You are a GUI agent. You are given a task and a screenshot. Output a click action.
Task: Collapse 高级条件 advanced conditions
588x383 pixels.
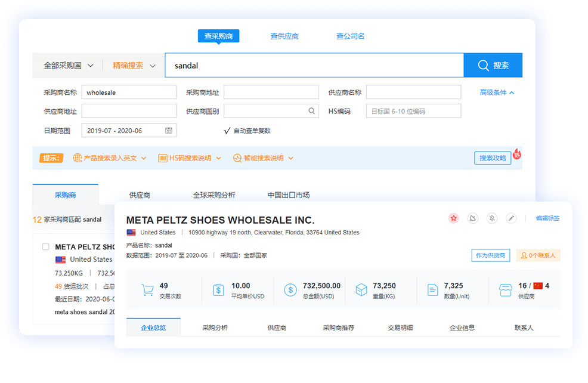[x=497, y=92]
